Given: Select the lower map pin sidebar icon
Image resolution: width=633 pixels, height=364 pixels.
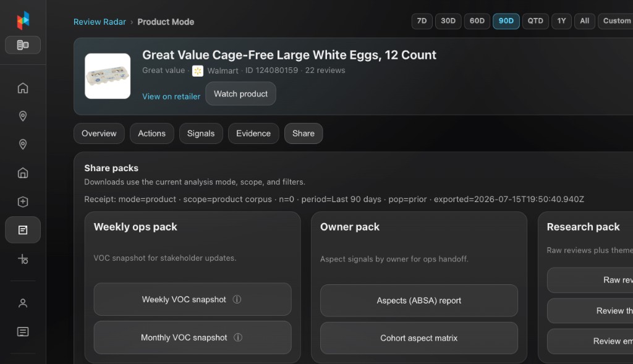Looking at the screenshot, I should [x=23, y=145].
